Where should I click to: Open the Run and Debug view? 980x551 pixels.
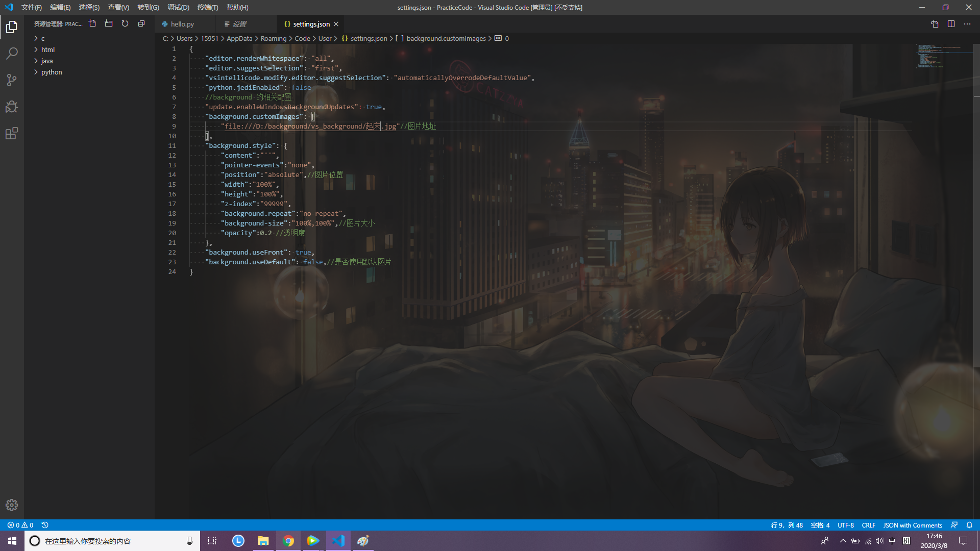pos(11,107)
